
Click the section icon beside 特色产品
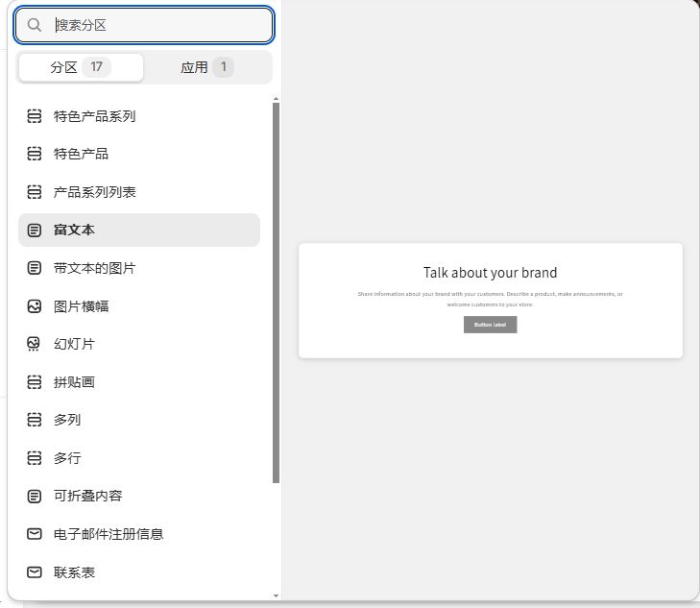35,154
